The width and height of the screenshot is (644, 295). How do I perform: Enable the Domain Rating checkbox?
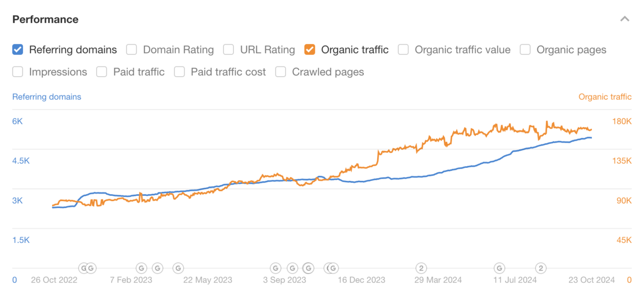tap(131, 50)
